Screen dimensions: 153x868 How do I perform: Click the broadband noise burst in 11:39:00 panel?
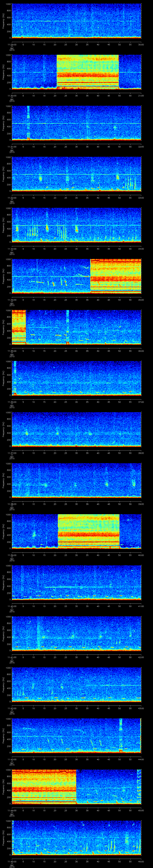(88, 531)
